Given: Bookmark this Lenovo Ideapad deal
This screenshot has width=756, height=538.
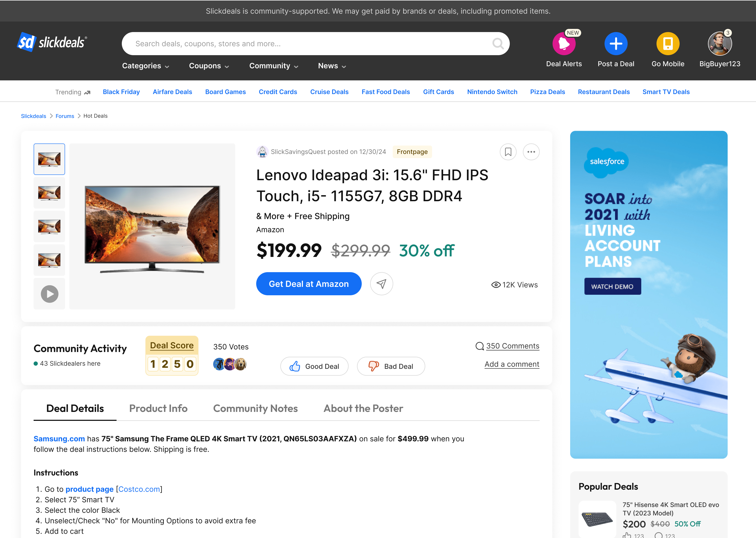Looking at the screenshot, I should (508, 152).
